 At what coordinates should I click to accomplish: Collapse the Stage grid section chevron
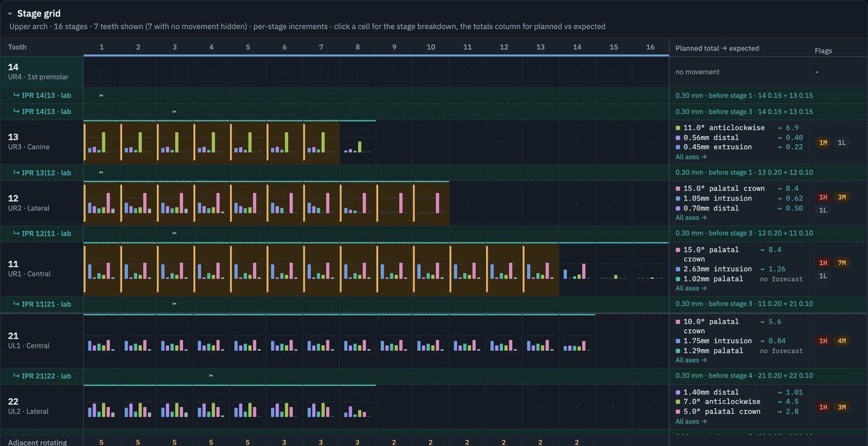pos(10,14)
